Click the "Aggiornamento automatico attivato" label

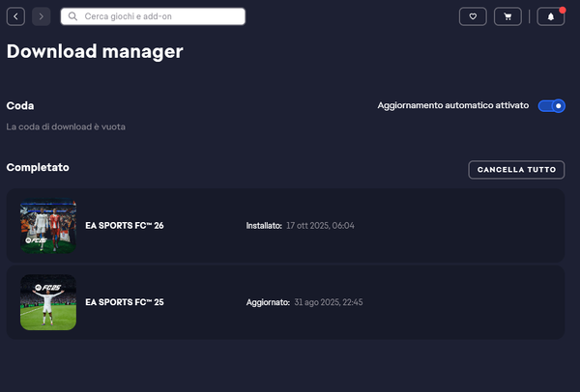coord(452,105)
